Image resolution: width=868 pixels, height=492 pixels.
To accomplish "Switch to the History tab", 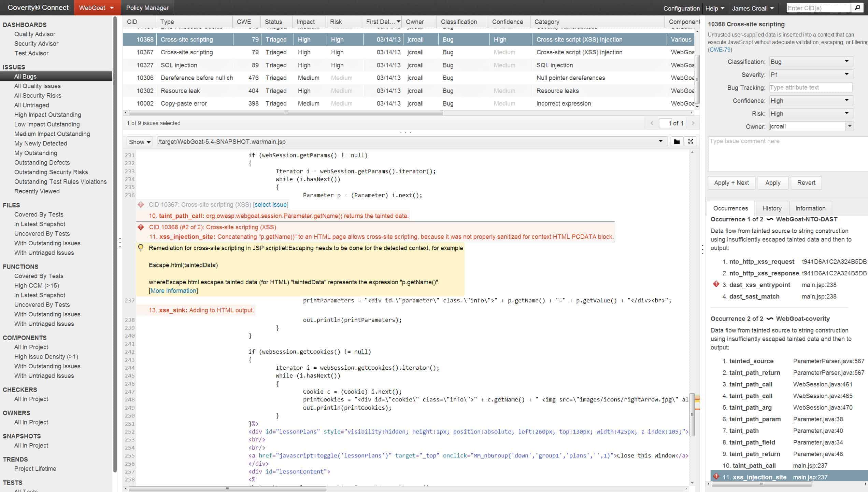I will click(x=772, y=208).
